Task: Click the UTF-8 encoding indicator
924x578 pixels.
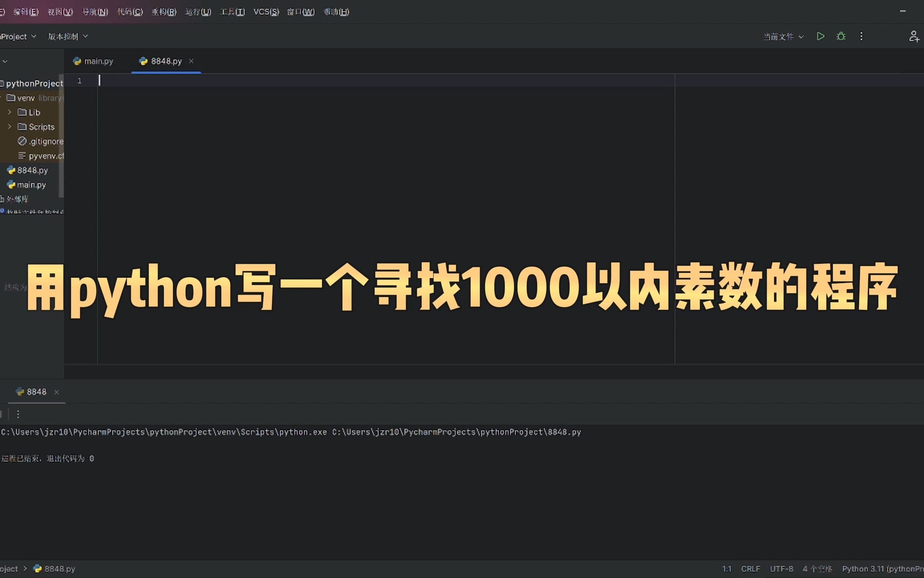Action: coord(781,569)
